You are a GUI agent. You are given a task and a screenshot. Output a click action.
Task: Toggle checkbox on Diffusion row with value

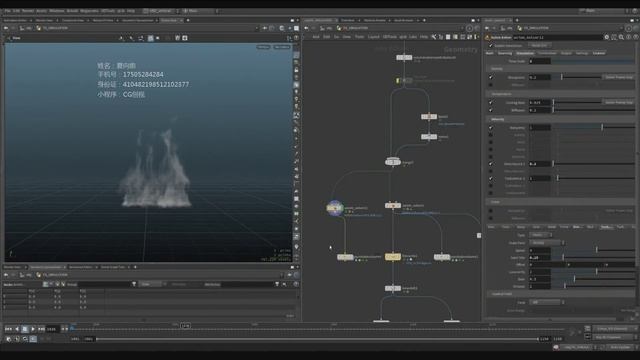491,110
